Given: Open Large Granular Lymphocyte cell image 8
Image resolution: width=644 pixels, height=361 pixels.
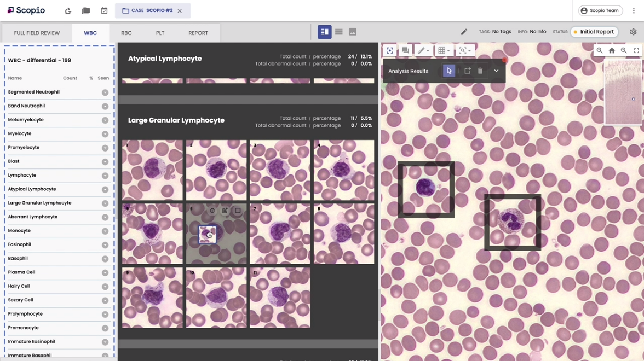Looking at the screenshot, I should (344, 234).
